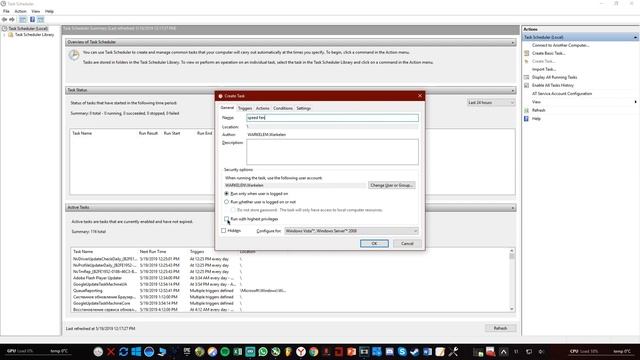Click the Triggers column header in Active Tasks
This screenshot has width=640, height=360.
pos(197,252)
